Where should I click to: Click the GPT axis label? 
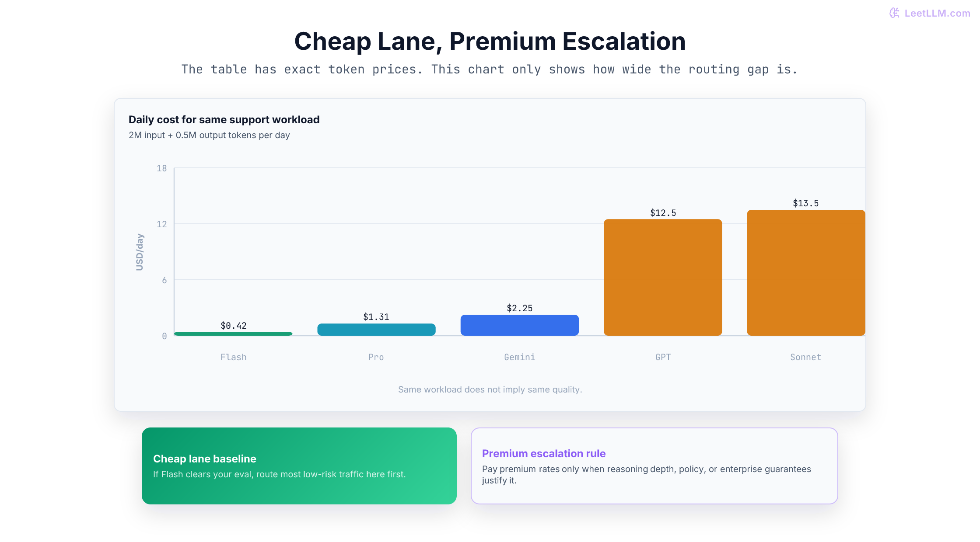pos(663,357)
